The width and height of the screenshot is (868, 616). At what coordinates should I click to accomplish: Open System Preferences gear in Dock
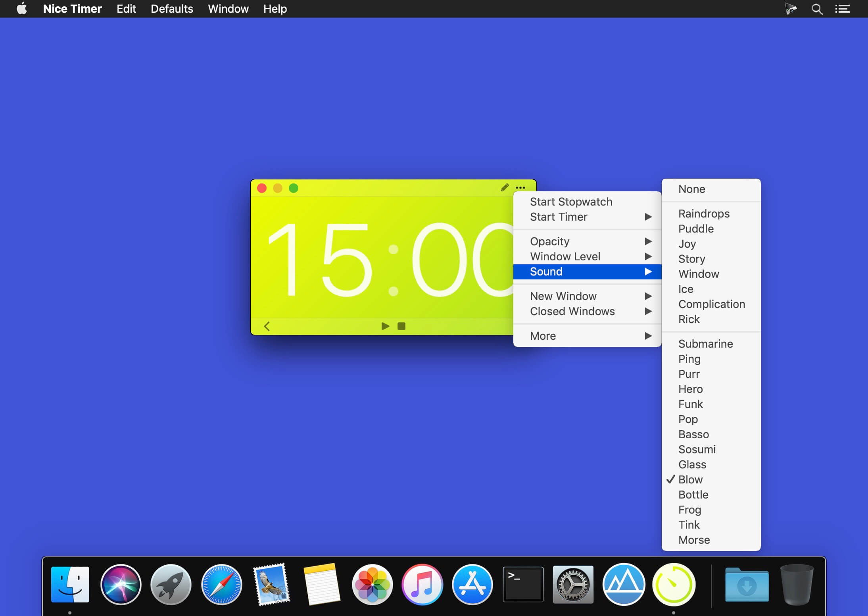coord(573,585)
